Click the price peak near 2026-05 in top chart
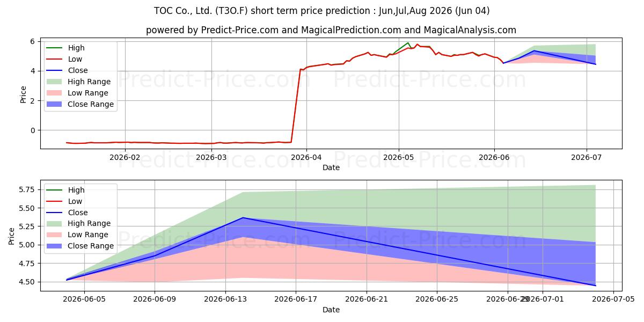 point(408,43)
